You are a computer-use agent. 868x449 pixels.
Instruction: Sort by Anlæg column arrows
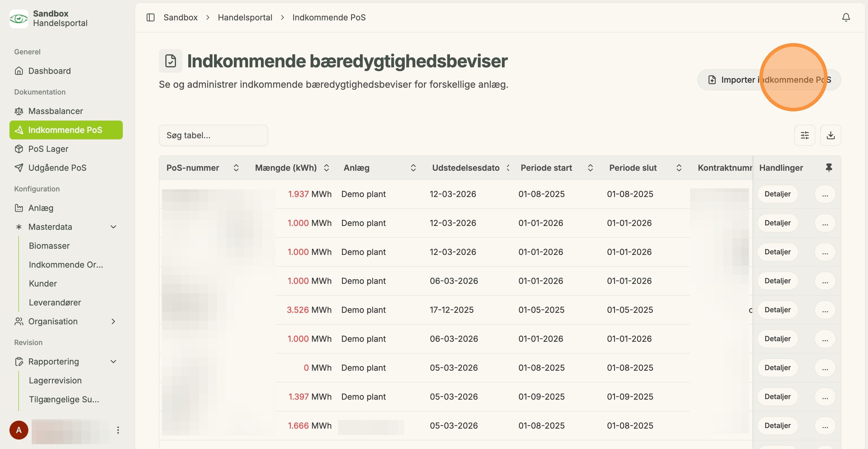tap(413, 167)
